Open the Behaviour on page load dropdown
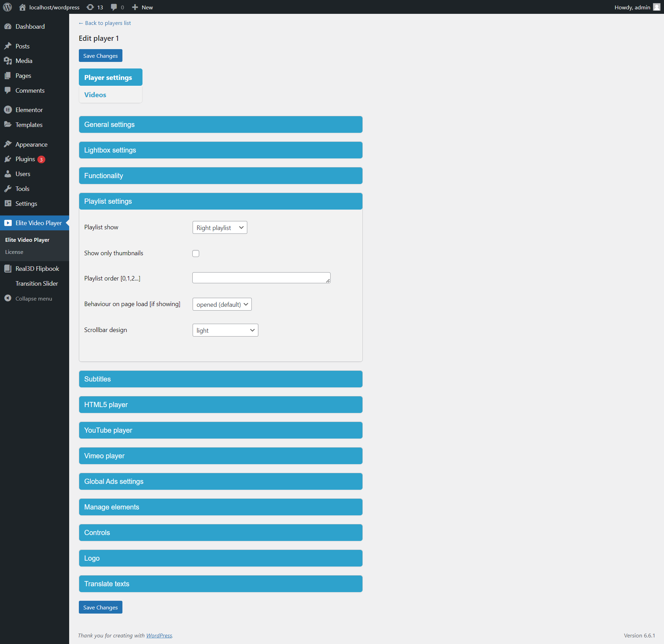Image resolution: width=664 pixels, height=644 pixels. pos(222,304)
